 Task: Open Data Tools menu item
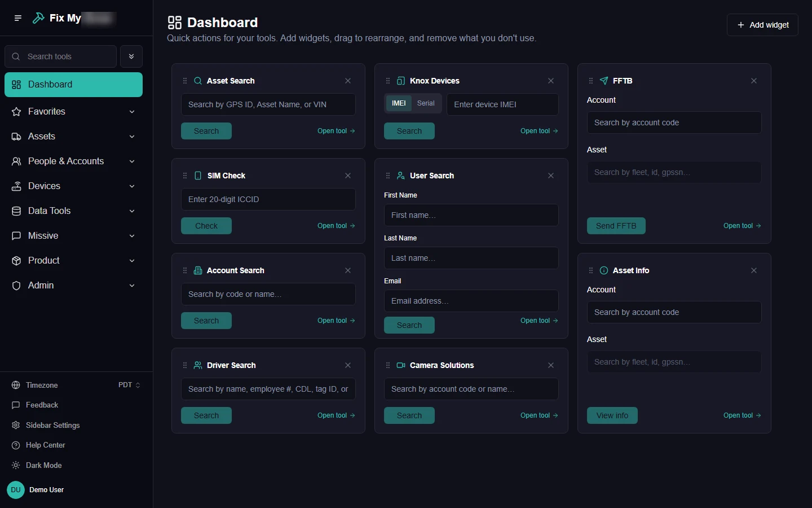click(x=73, y=211)
